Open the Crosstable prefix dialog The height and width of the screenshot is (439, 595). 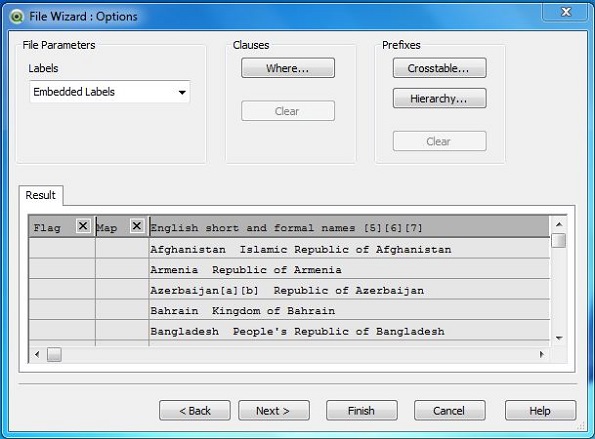tap(439, 68)
